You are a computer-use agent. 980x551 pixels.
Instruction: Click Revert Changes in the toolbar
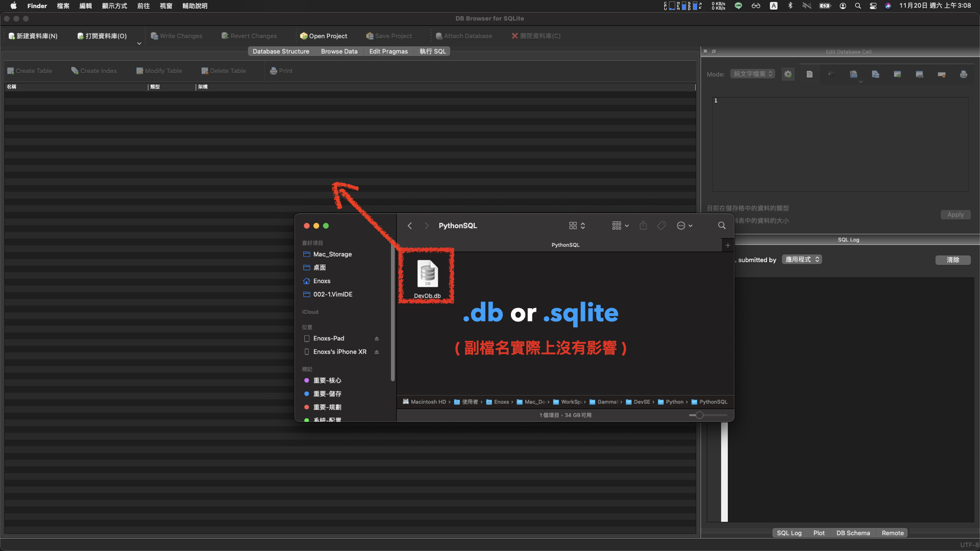249,36
